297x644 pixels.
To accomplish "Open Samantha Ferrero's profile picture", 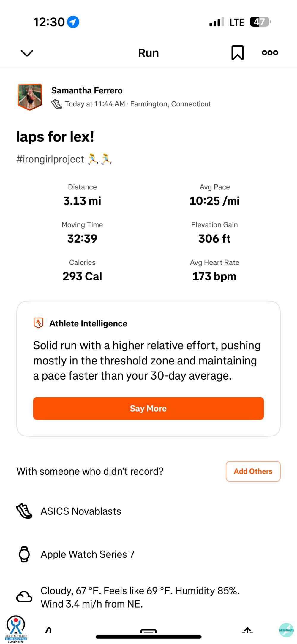I will (x=30, y=97).
